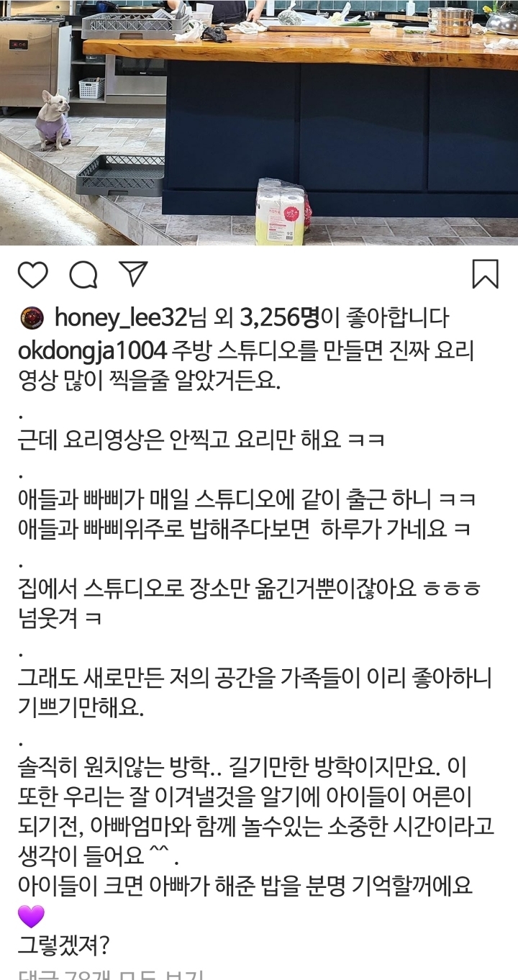The width and height of the screenshot is (518, 980).
Task: Open the honey_lee32 username link
Action: [120, 317]
